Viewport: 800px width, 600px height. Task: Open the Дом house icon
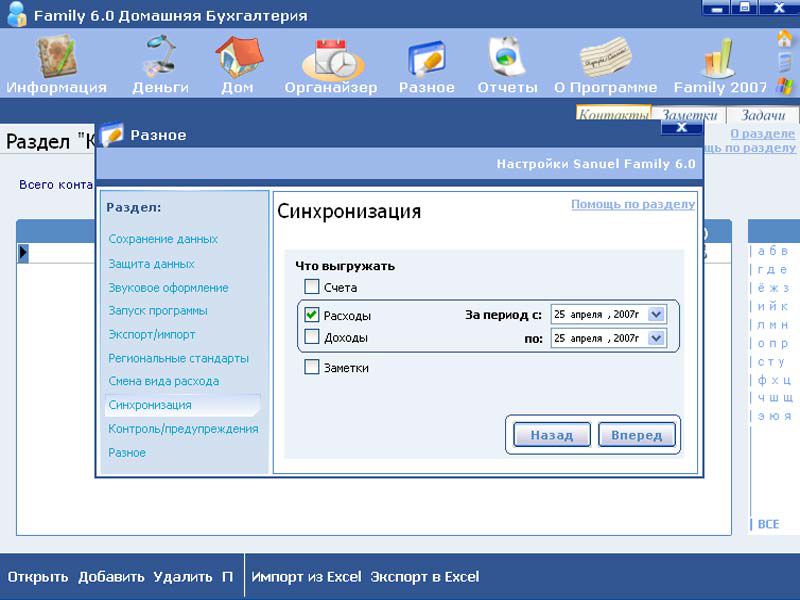click(238, 58)
